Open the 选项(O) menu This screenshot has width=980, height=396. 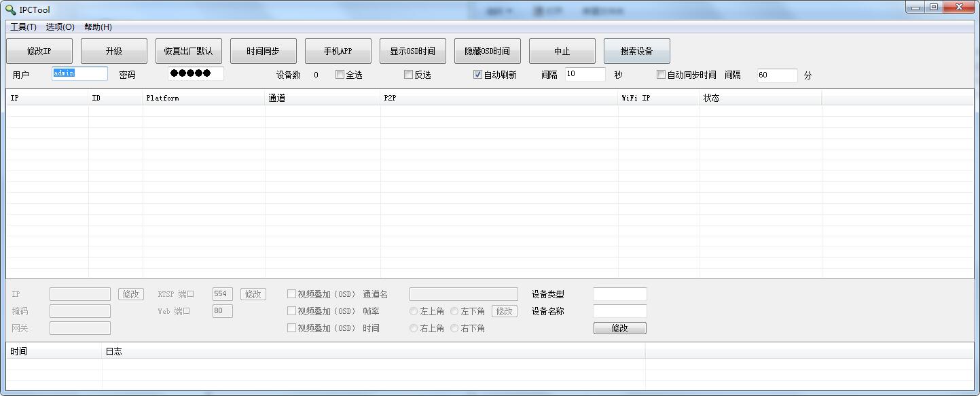60,27
